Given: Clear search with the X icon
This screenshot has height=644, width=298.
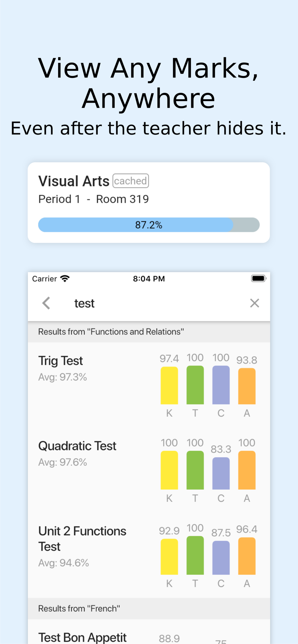Looking at the screenshot, I should coord(254,303).
